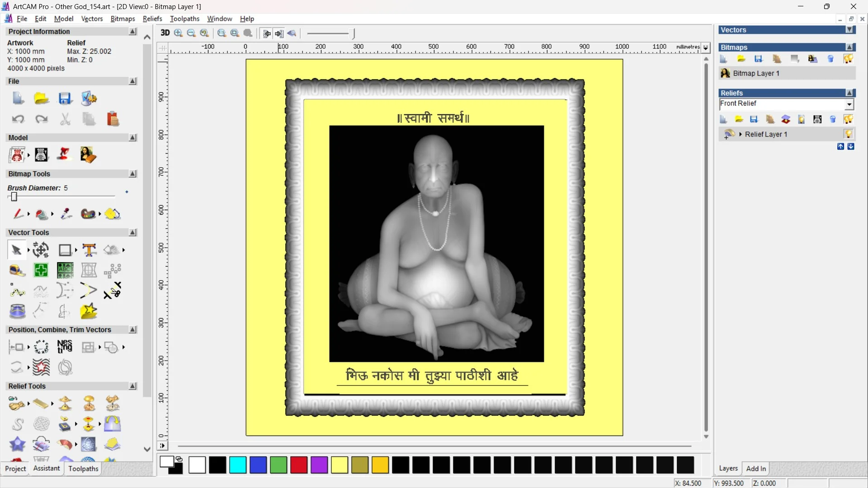Select the paint brush tool in Bitmap Tools
868x488 pixels.
click(17, 214)
